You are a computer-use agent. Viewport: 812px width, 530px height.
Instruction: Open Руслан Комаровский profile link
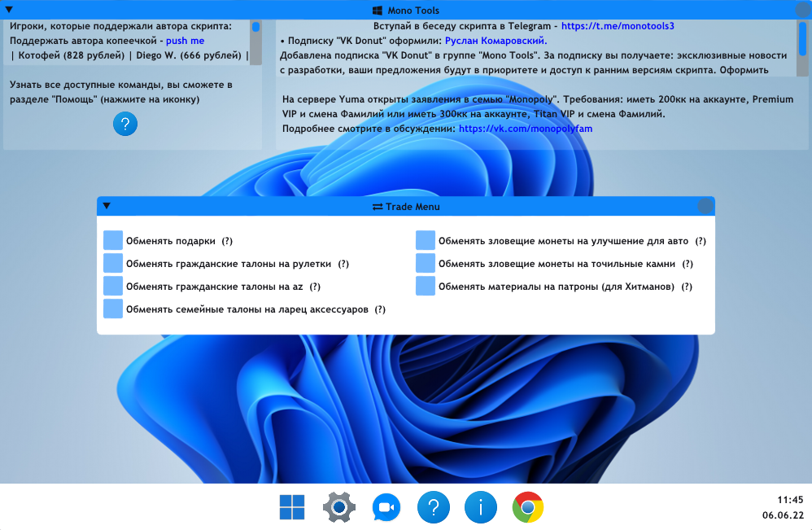(x=495, y=41)
